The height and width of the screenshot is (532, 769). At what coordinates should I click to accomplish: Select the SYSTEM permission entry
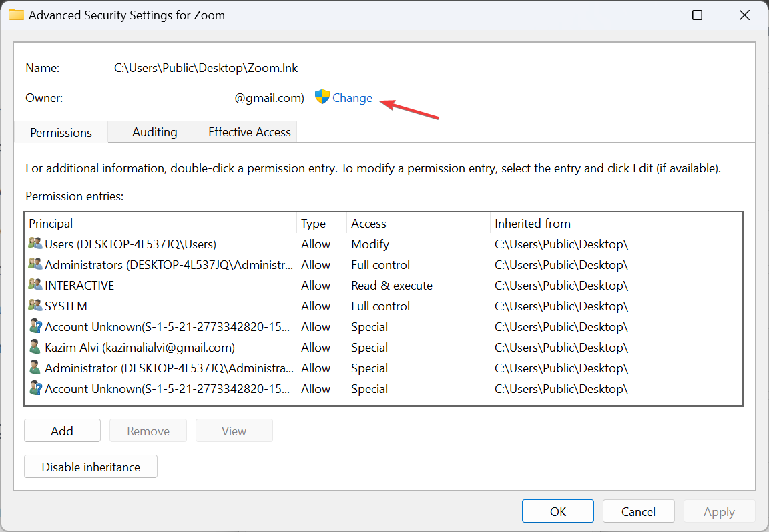(384, 306)
